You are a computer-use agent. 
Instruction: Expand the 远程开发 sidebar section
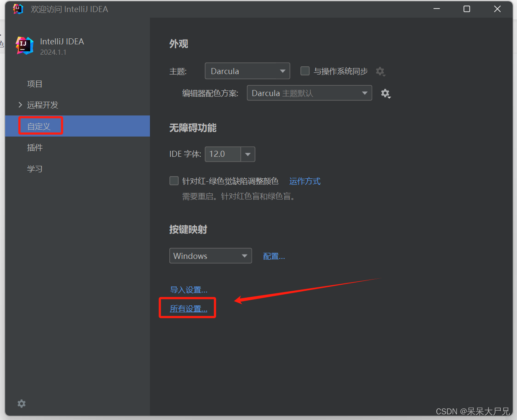click(20, 105)
